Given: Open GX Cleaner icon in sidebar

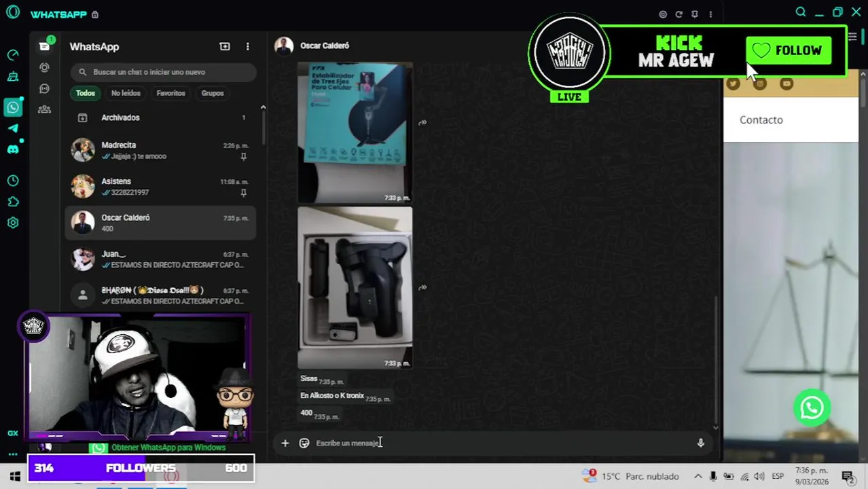Looking at the screenshot, I should [13, 77].
